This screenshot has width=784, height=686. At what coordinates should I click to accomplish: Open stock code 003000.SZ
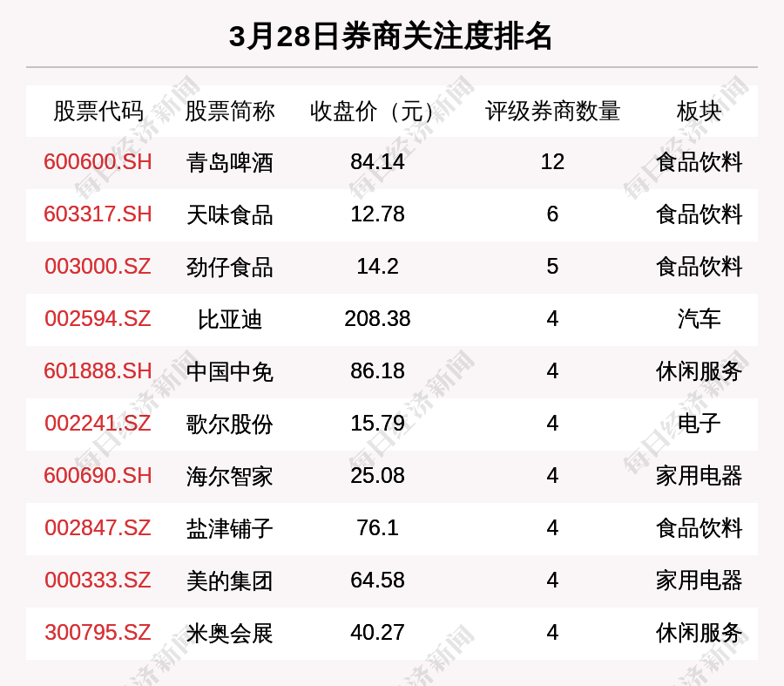98,266
